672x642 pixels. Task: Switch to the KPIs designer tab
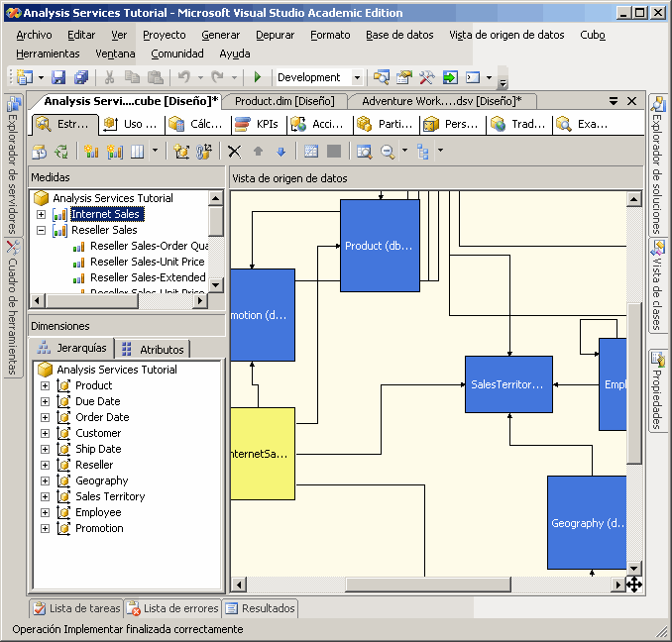coord(260,124)
